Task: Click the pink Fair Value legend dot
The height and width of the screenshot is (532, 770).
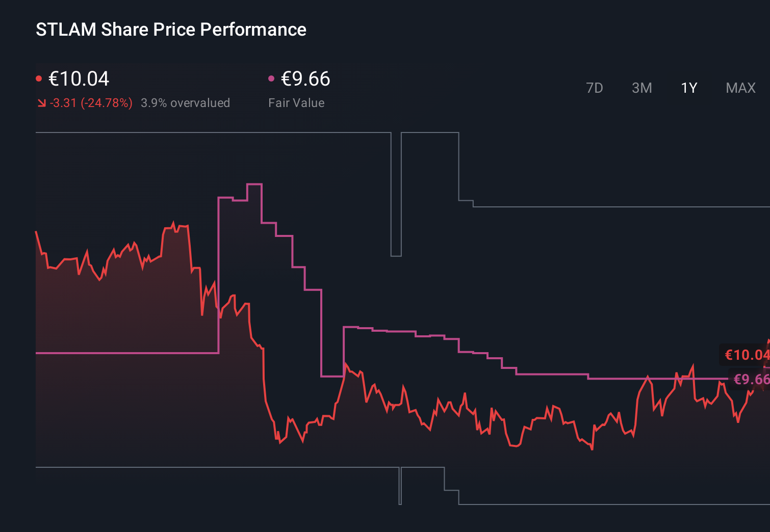Action: [271, 78]
